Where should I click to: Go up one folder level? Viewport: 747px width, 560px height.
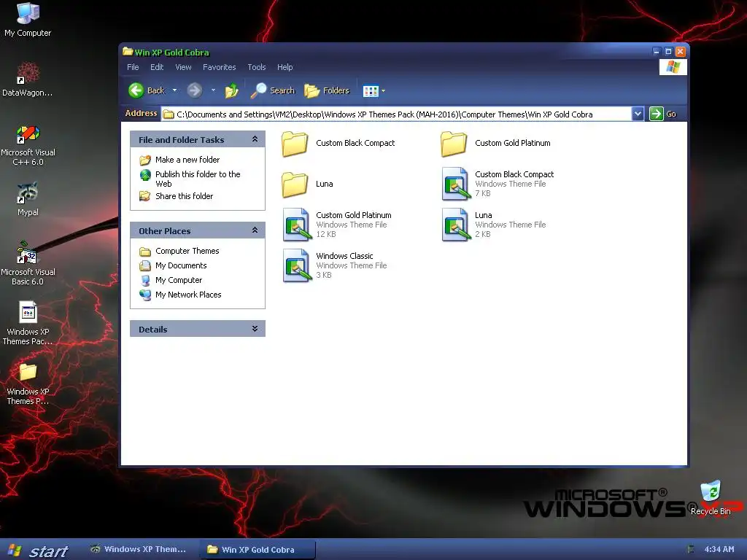pyautogui.click(x=232, y=90)
